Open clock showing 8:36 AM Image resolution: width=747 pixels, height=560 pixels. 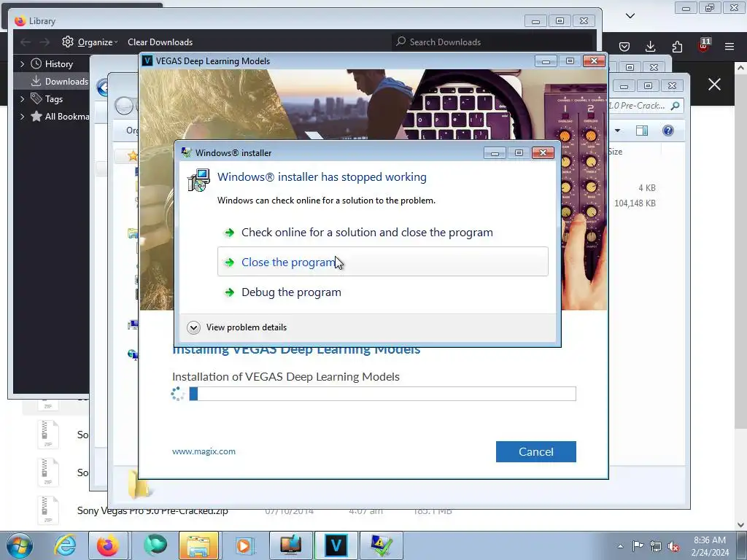click(710, 546)
